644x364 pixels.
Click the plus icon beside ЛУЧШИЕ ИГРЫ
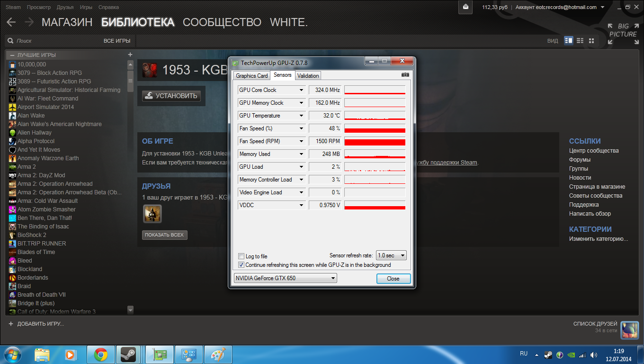[x=130, y=55]
